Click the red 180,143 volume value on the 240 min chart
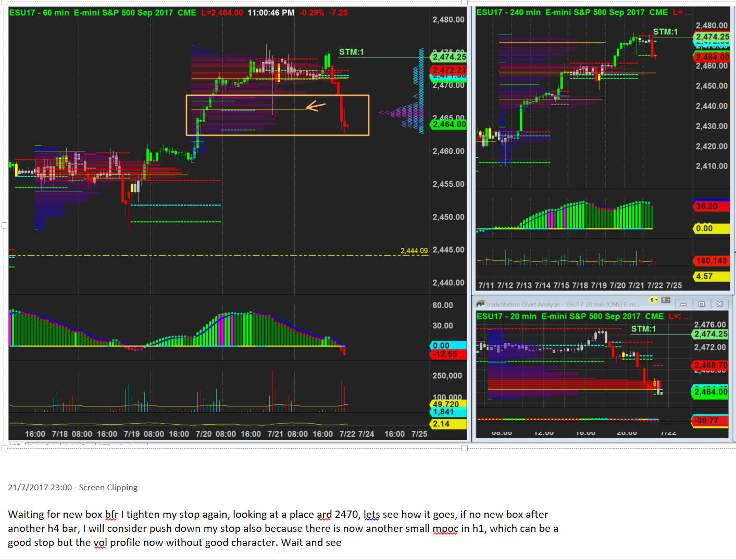Image resolution: width=736 pixels, height=560 pixels. click(x=712, y=261)
